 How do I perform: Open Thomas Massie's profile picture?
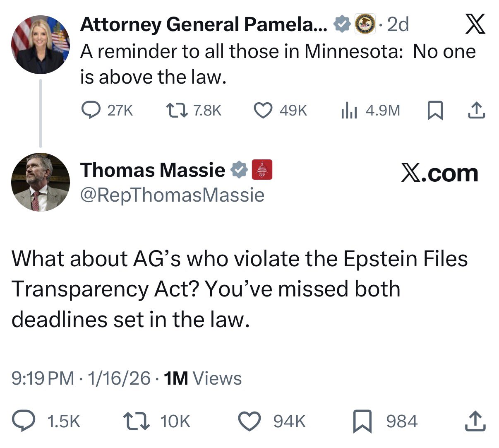coord(40,182)
